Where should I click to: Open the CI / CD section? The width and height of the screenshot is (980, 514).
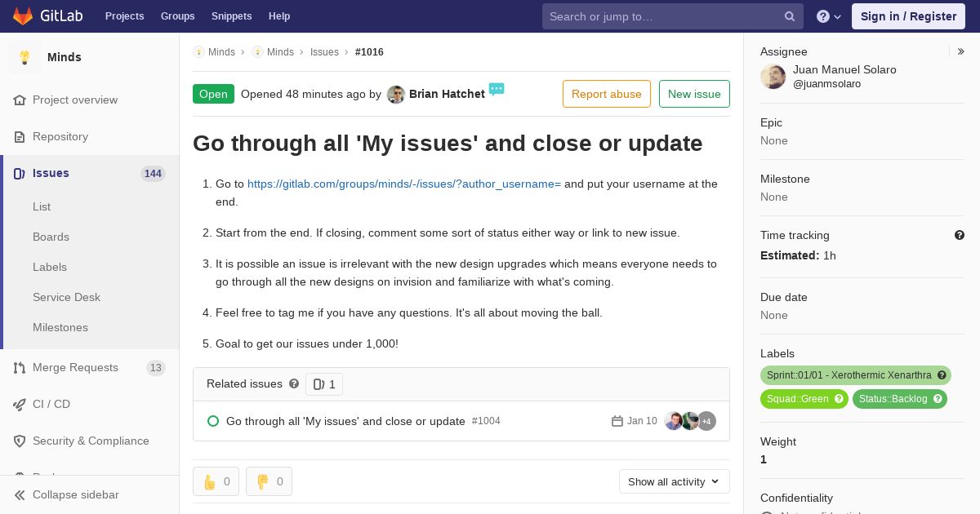click(x=51, y=404)
